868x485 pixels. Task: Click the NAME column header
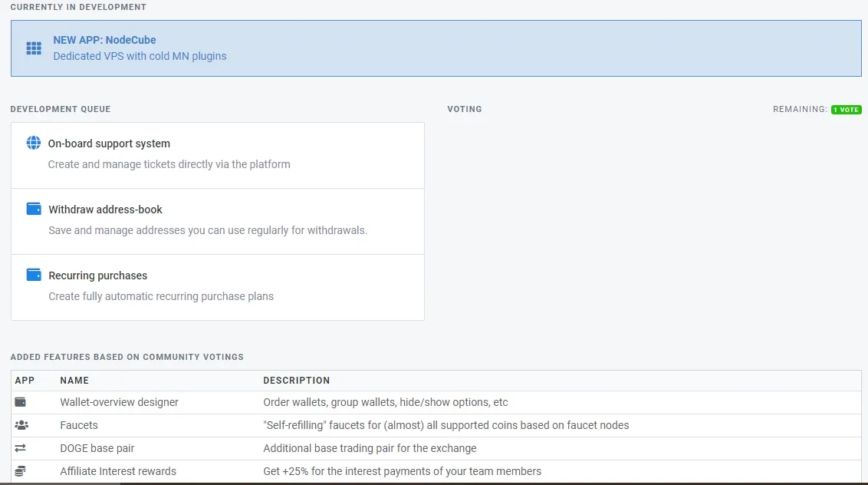(74, 380)
